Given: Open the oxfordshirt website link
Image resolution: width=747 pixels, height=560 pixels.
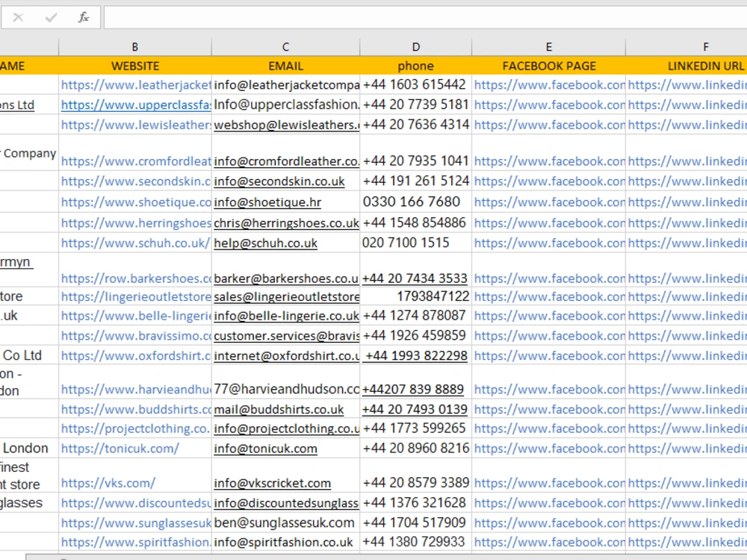Looking at the screenshot, I should pos(136,355).
